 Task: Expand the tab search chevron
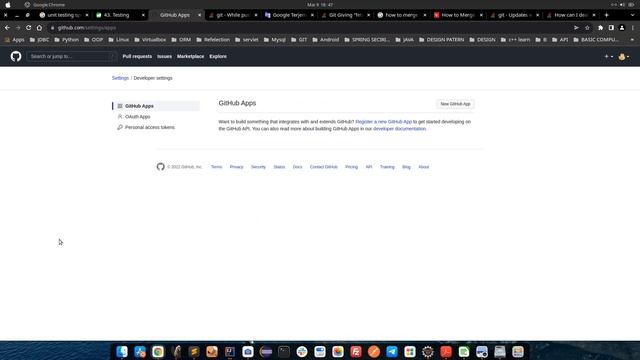(632, 15)
